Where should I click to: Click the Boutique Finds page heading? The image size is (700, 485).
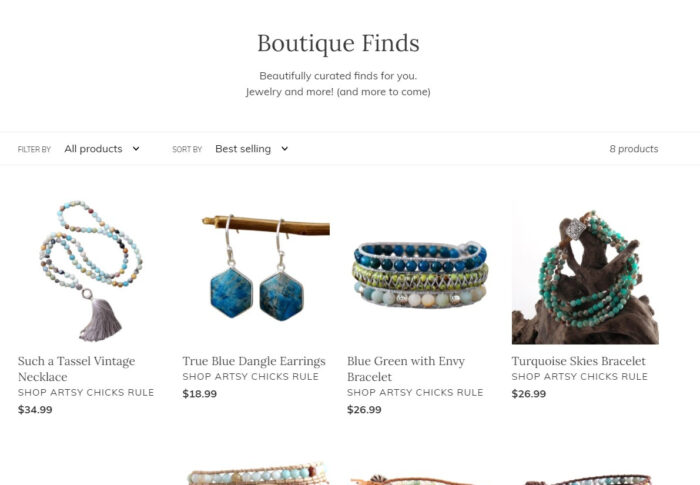tap(338, 43)
